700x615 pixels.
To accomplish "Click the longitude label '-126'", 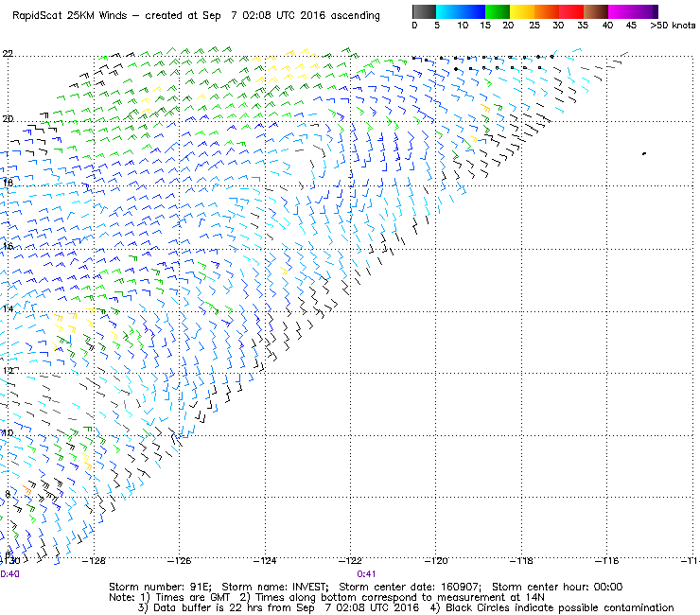I will tap(179, 560).
